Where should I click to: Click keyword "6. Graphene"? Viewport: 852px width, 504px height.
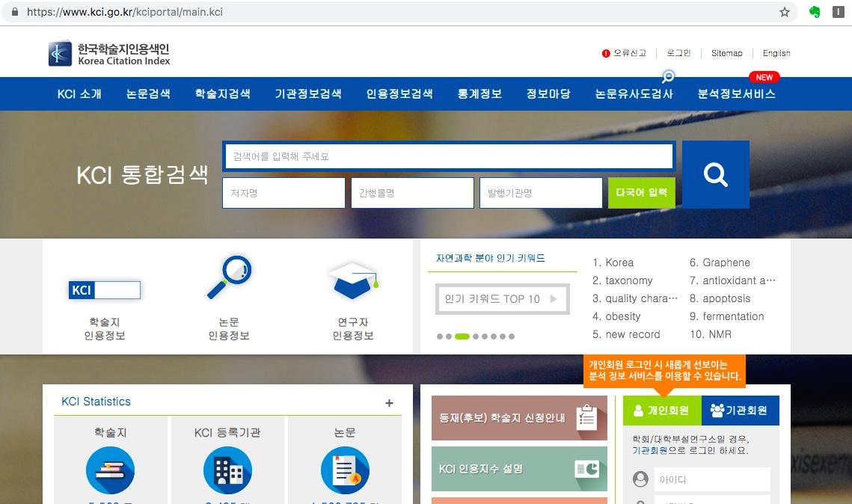point(720,262)
